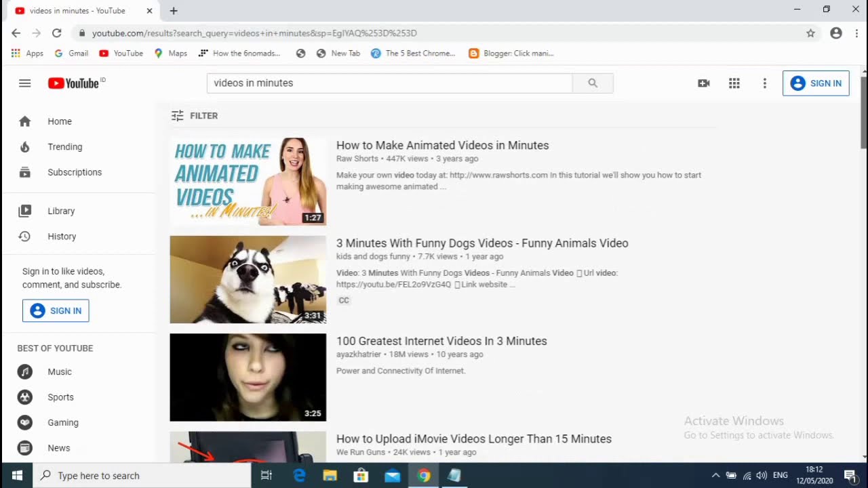Open the Animated Videos thumbnail
Image resolution: width=868 pixels, height=488 pixels.
[x=248, y=182]
